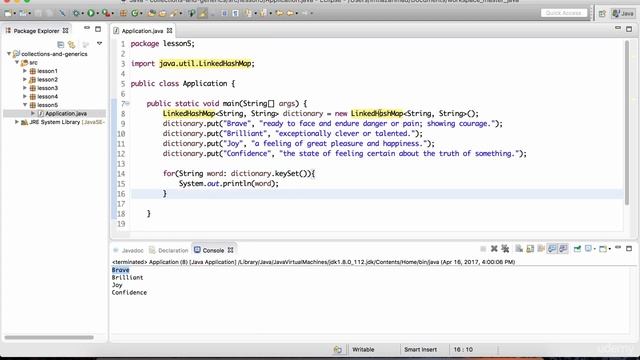Click the Quick Access search field
Viewport: 640px width, 360px height.
pos(564,13)
